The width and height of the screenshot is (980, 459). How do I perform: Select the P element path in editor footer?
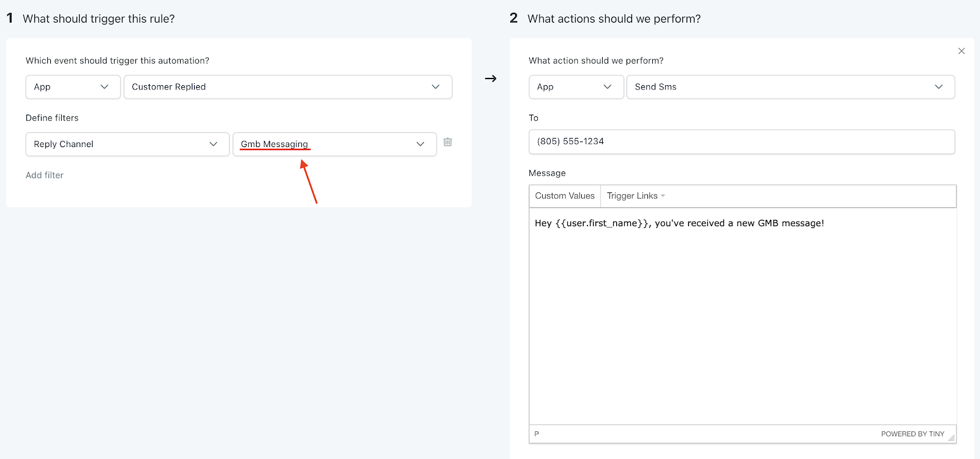tap(537, 434)
